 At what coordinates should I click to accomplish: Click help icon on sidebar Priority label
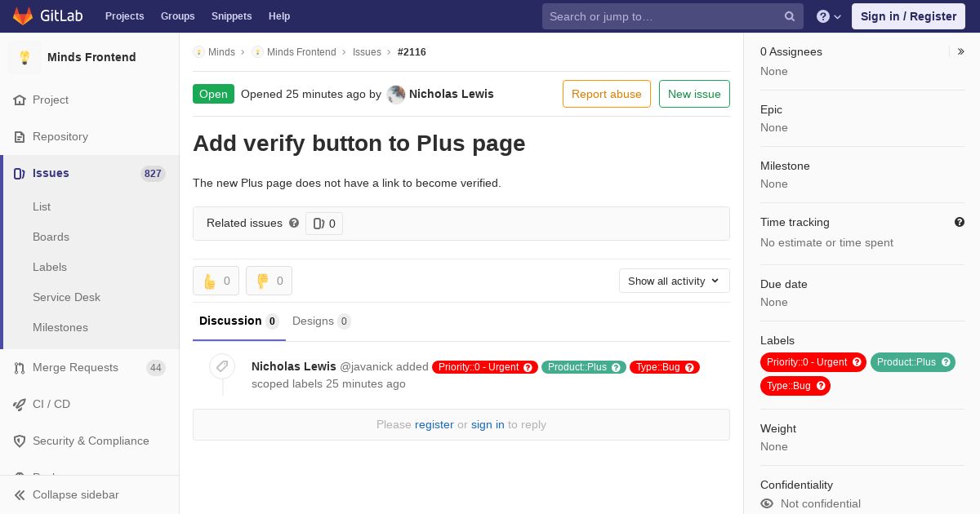click(x=857, y=362)
